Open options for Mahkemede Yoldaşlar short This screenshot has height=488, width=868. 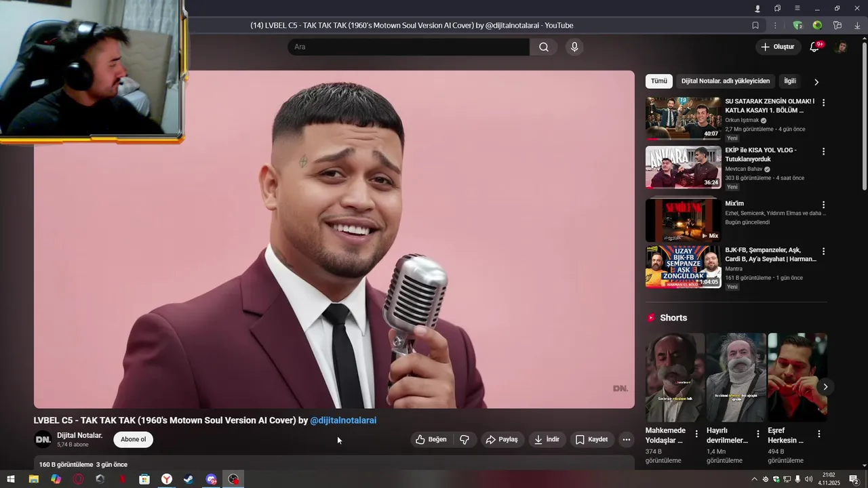click(x=696, y=434)
